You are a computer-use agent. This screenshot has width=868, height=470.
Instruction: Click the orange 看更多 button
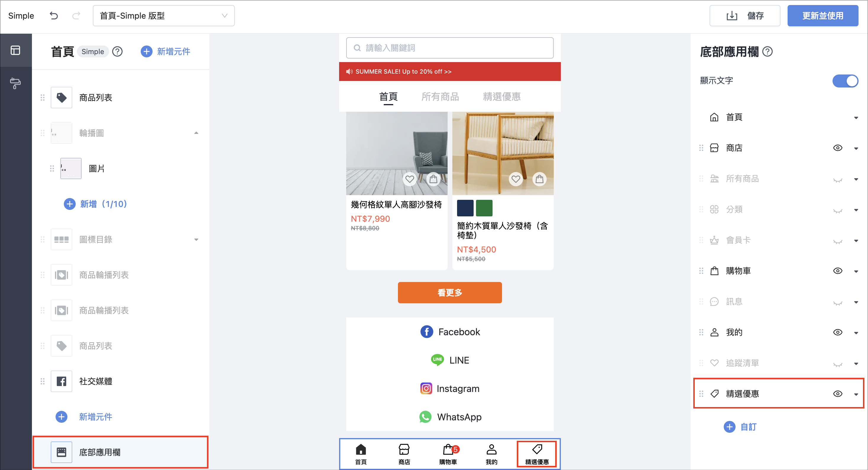(x=449, y=292)
